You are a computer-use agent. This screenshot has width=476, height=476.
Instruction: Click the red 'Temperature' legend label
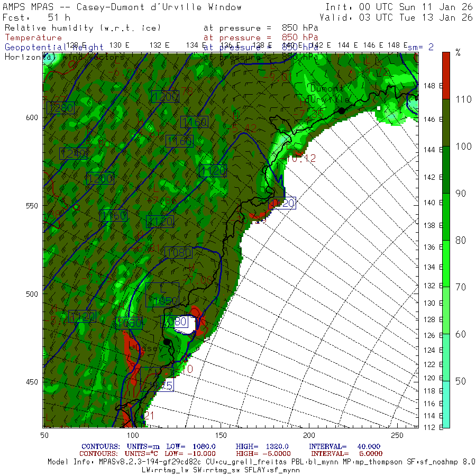tap(33, 38)
